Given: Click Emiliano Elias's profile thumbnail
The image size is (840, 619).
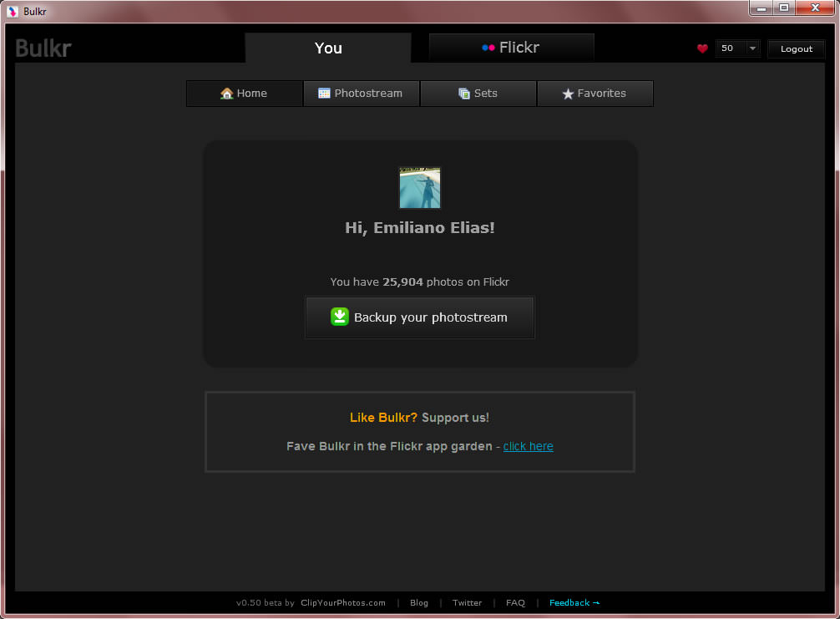Looking at the screenshot, I should (419, 187).
